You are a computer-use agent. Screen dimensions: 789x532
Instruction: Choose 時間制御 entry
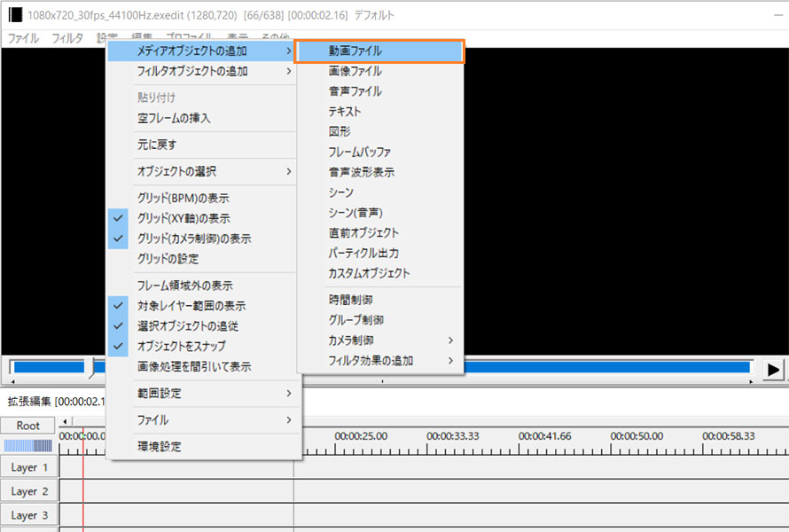coord(379,300)
